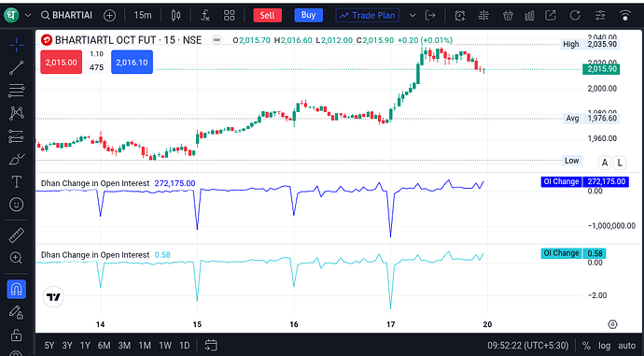Open the basket icon in toolbar
This screenshot has width=644, height=356.
pos(508,16)
